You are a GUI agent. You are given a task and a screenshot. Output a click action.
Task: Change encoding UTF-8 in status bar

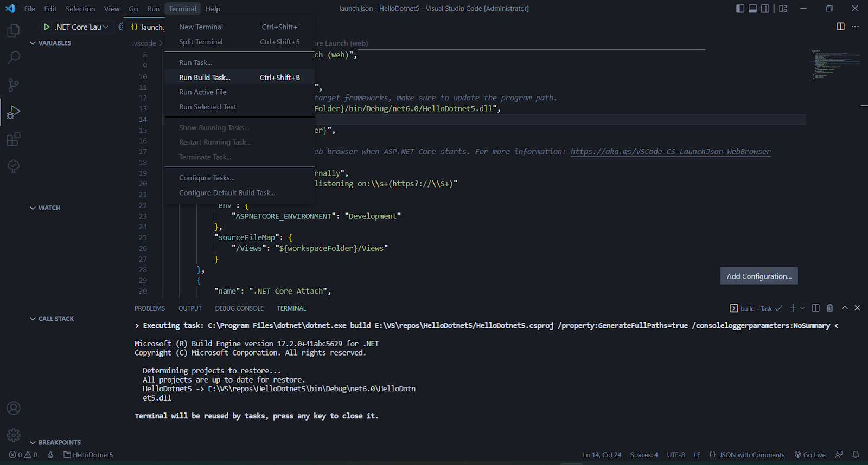(676, 455)
